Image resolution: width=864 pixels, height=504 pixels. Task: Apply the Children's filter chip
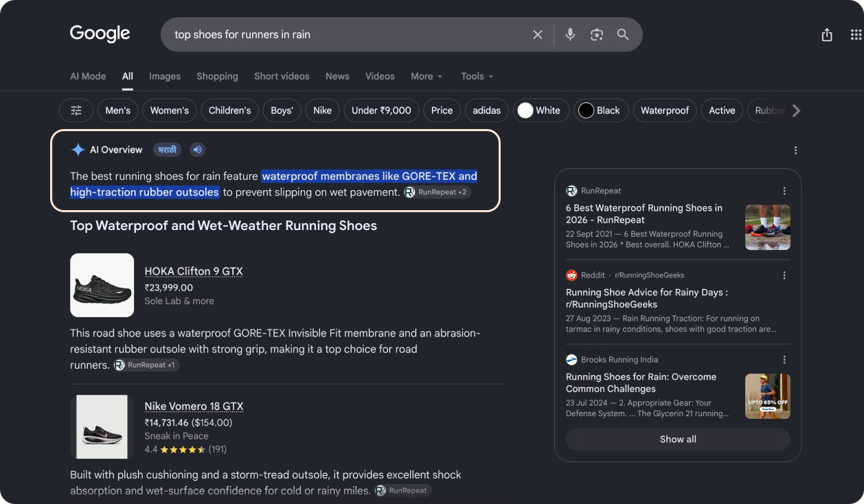coord(229,111)
